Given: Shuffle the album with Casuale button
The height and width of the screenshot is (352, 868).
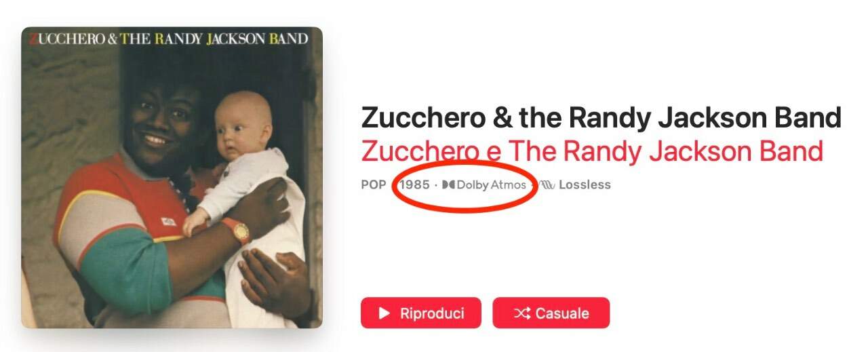Looking at the screenshot, I should 551,313.
